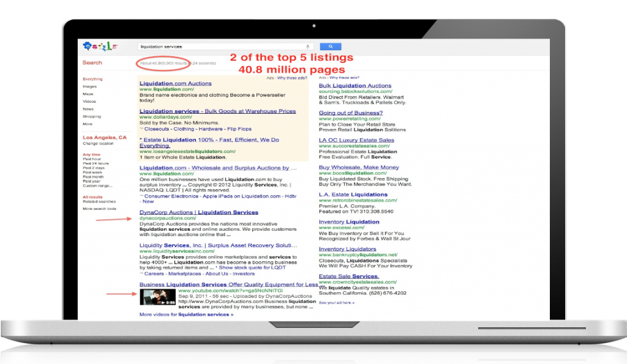The image size is (627, 364).
Task: Select the Images filter
Action: pyautogui.click(x=89, y=87)
